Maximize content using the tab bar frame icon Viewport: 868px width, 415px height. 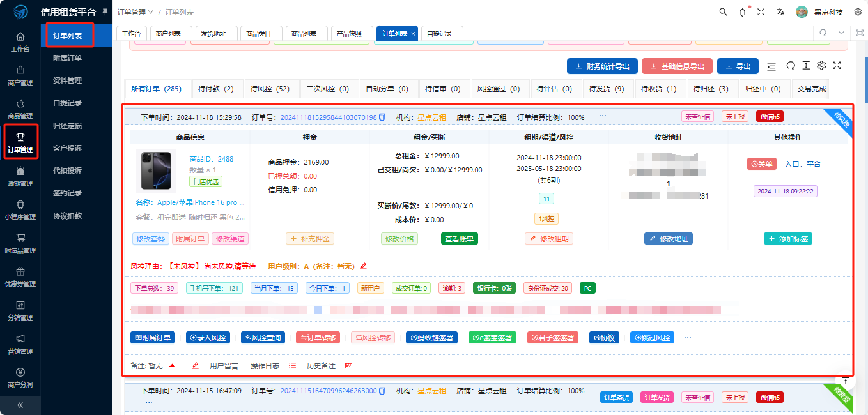860,33
